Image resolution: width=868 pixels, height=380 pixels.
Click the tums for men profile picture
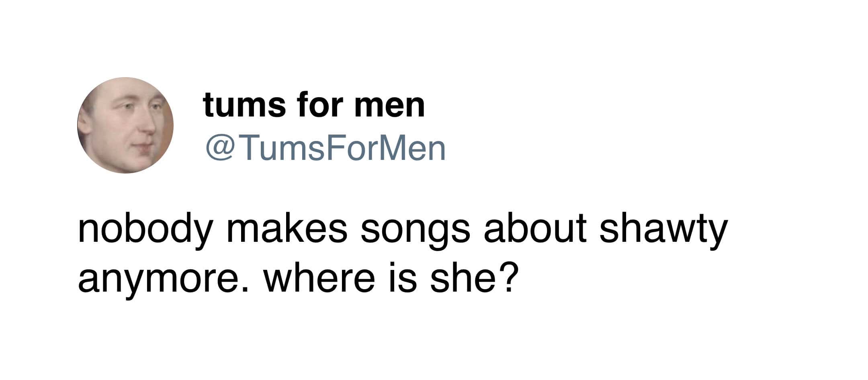click(125, 125)
